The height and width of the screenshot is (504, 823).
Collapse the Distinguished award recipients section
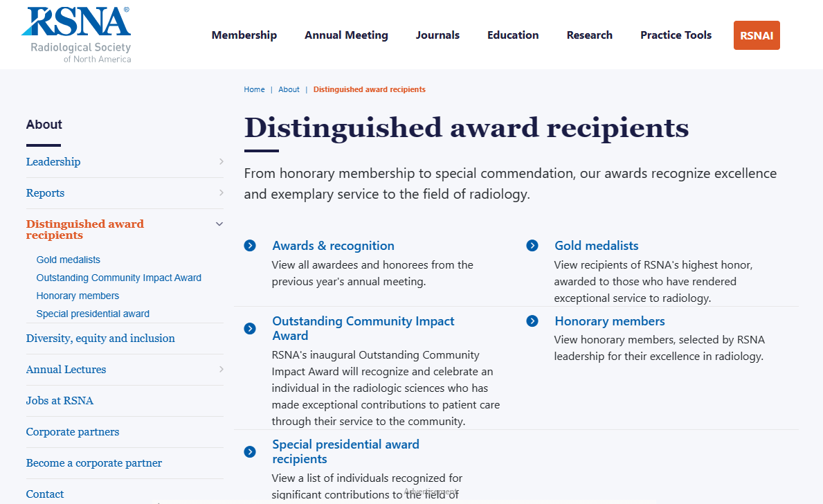(x=219, y=224)
